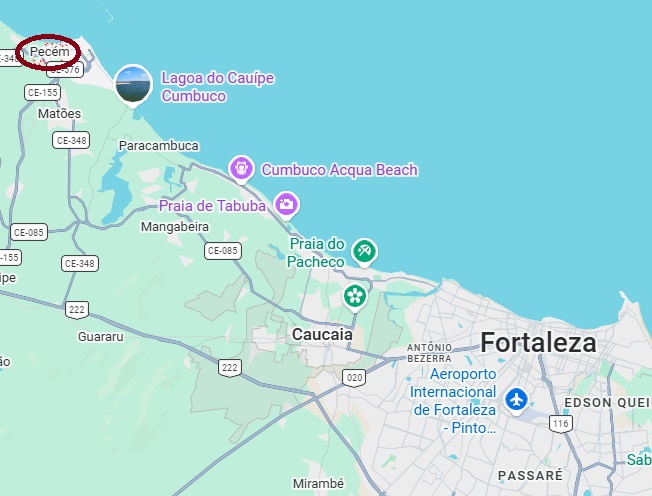
Task: Click the CE-085 badge near Mangabeira
Action: coord(223,251)
